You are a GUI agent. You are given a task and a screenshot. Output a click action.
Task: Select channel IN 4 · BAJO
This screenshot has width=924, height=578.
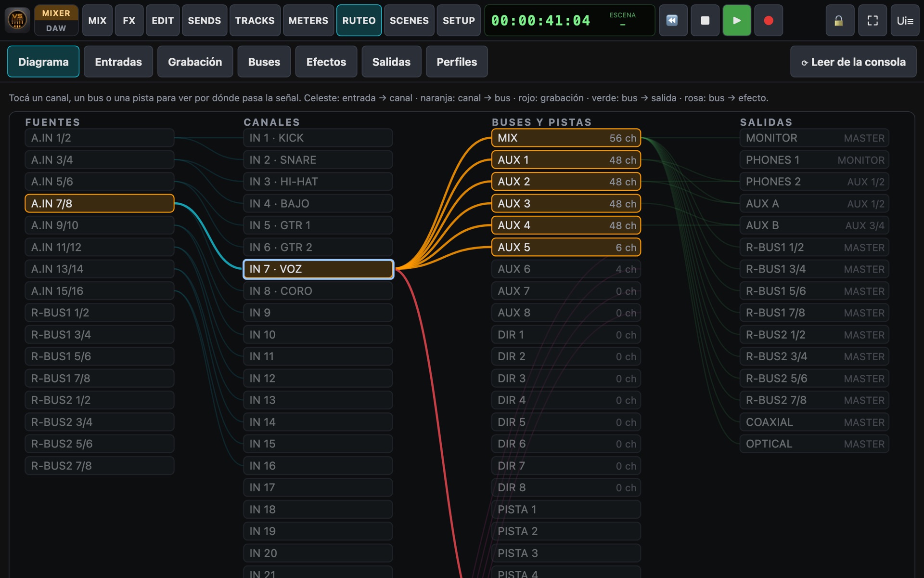point(318,203)
